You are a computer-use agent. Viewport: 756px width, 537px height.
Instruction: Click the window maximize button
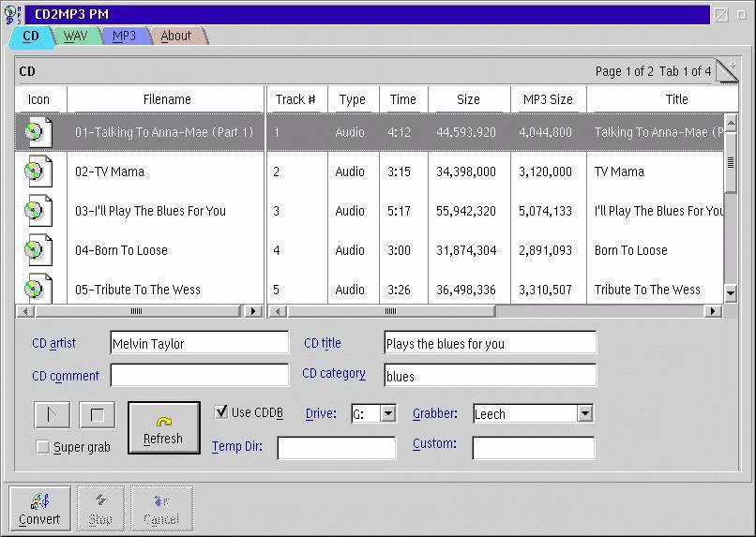coord(742,15)
